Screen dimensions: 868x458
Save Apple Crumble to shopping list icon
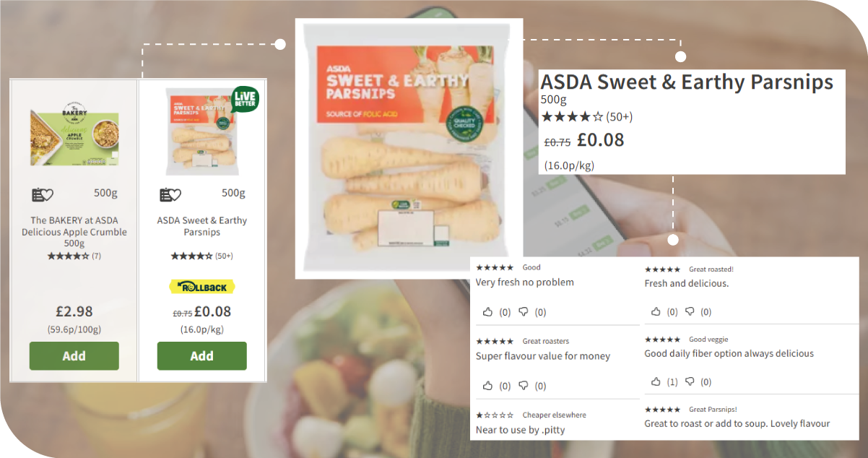(43, 194)
